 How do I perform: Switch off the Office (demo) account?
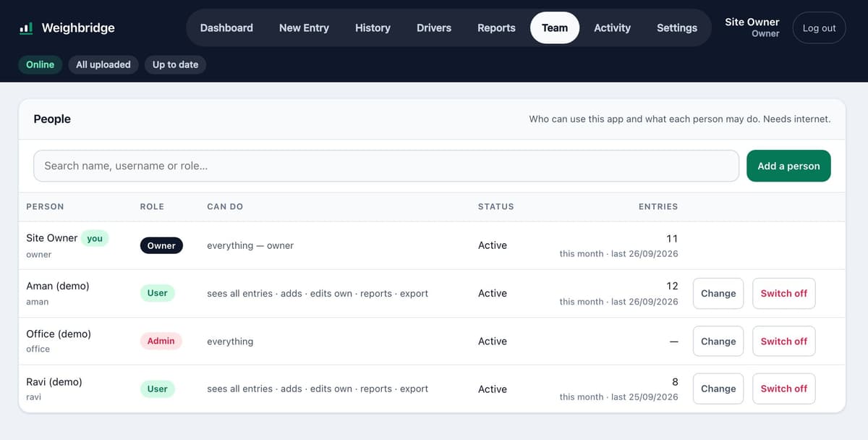784,341
